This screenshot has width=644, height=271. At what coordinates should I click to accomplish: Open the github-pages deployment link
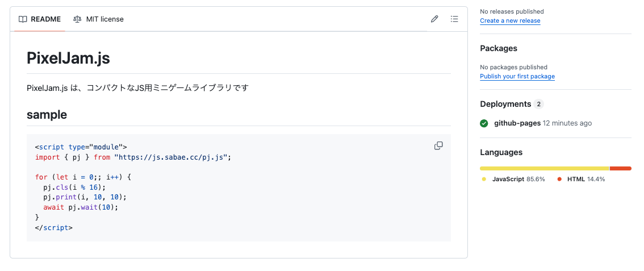coord(517,123)
